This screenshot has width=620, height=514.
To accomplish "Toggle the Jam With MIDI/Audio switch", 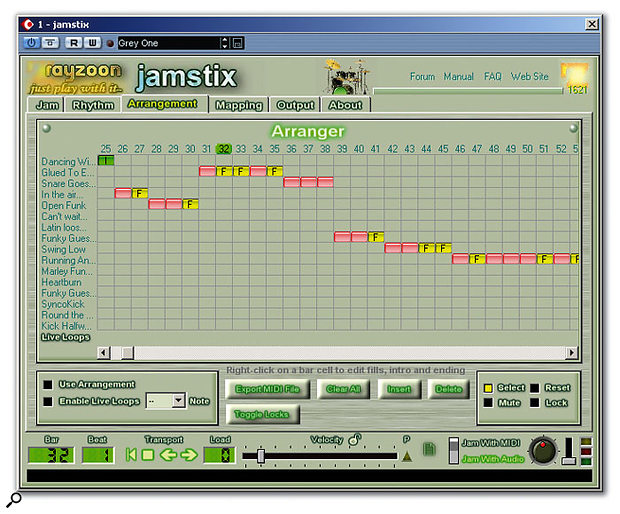I will 454,450.
